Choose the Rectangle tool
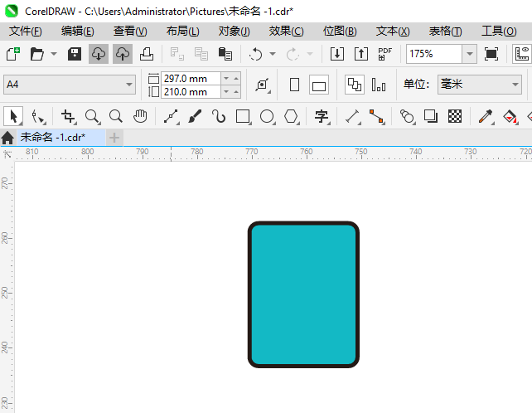Image resolution: width=532 pixels, height=413 pixels. 243,116
